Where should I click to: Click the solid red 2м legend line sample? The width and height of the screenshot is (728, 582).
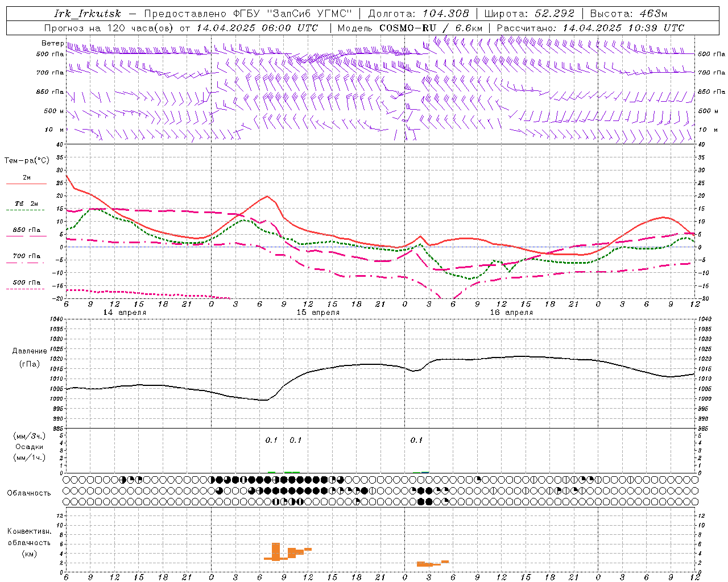[26, 184]
